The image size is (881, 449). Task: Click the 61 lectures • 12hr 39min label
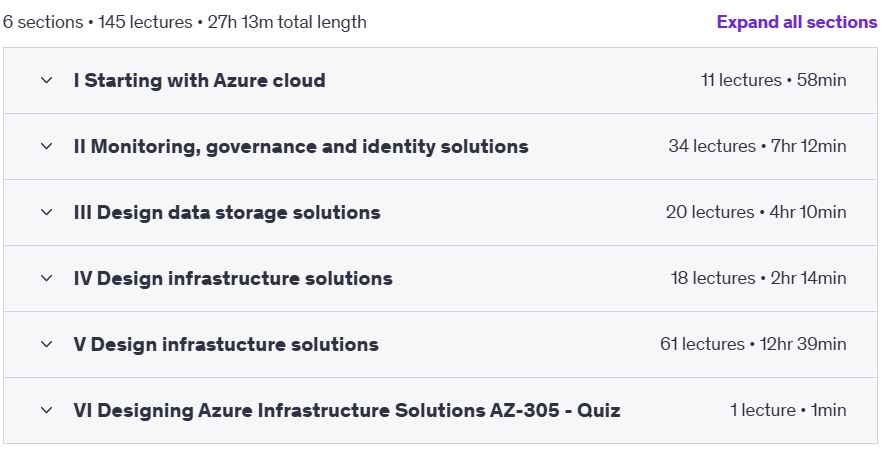pos(753,344)
